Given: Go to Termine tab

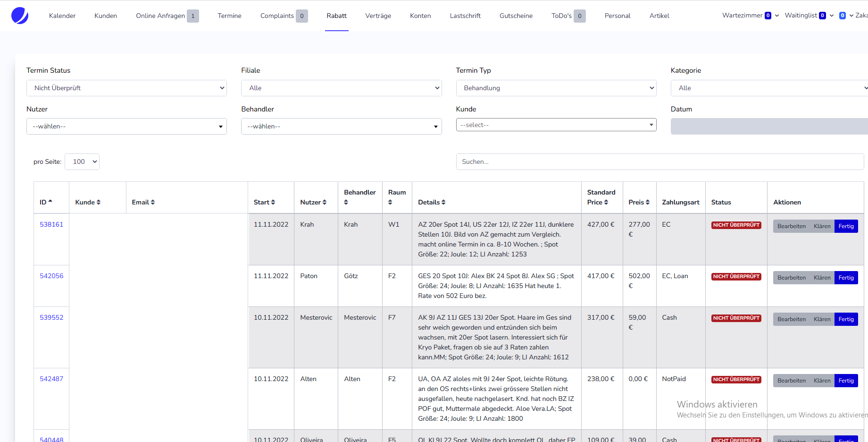Looking at the screenshot, I should (229, 16).
